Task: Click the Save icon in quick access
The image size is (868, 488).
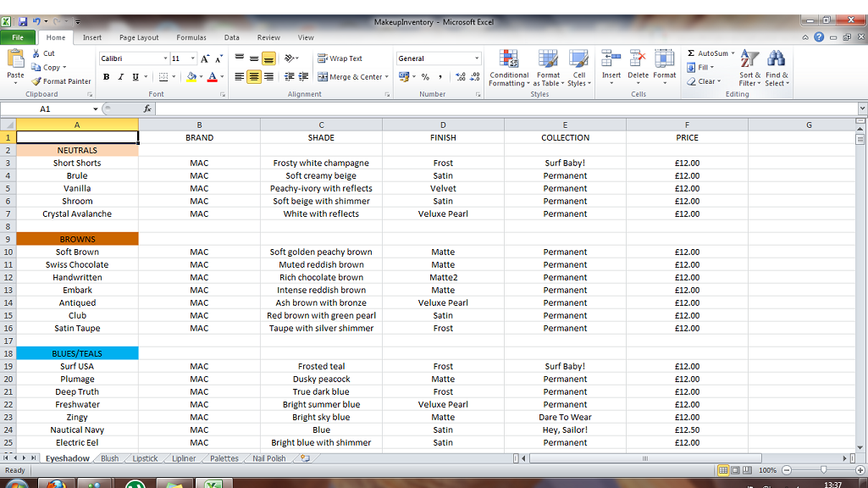Action: coord(23,21)
